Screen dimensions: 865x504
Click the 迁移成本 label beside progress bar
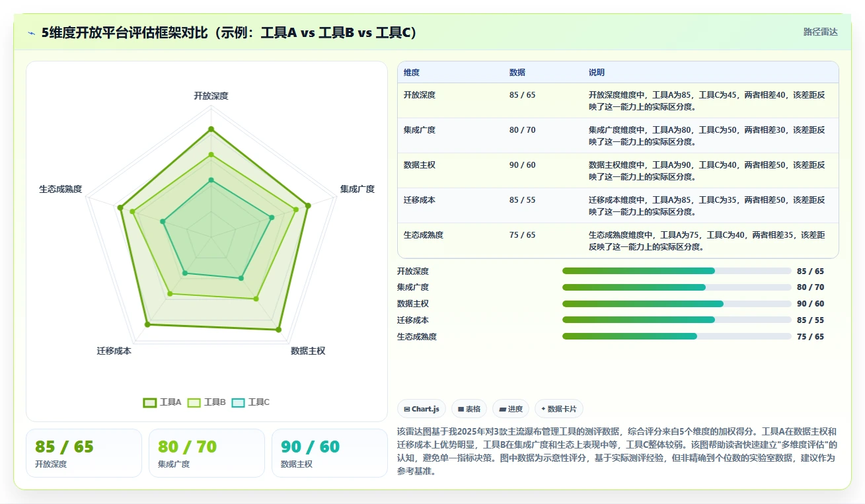(x=413, y=320)
